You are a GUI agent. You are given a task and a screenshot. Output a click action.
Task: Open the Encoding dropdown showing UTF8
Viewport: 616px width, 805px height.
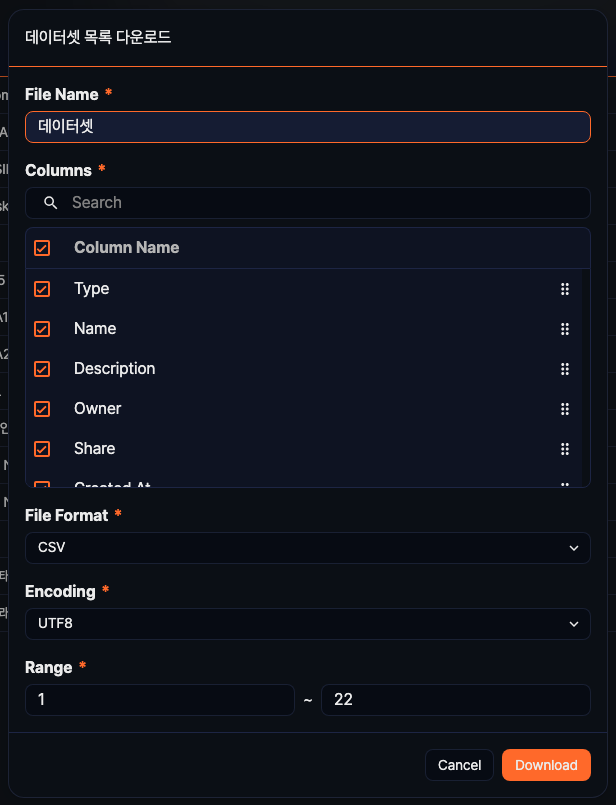point(307,624)
